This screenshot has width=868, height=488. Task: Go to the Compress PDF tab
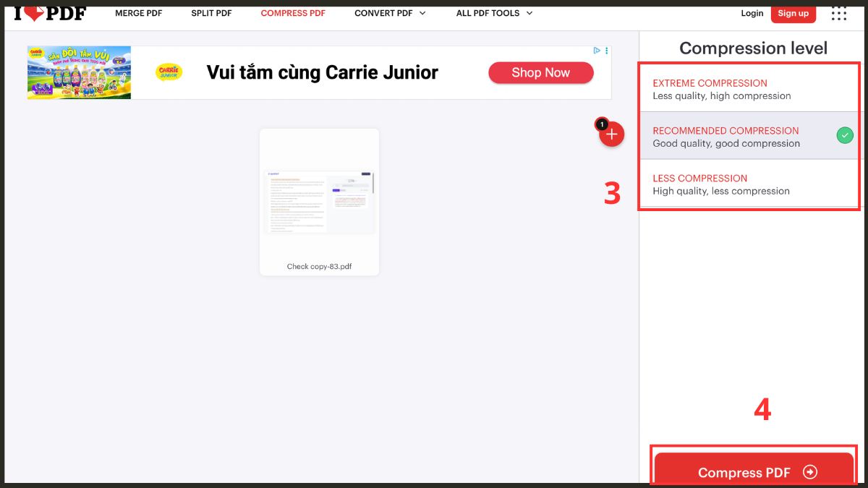293,13
